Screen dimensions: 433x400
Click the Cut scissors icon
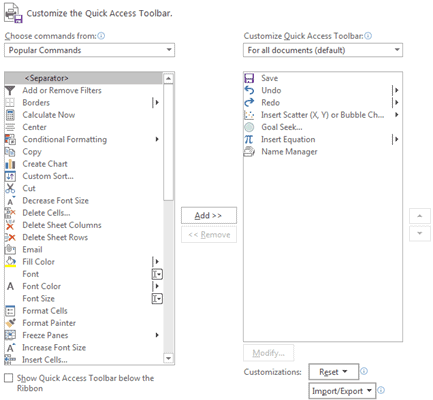[10, 188]
